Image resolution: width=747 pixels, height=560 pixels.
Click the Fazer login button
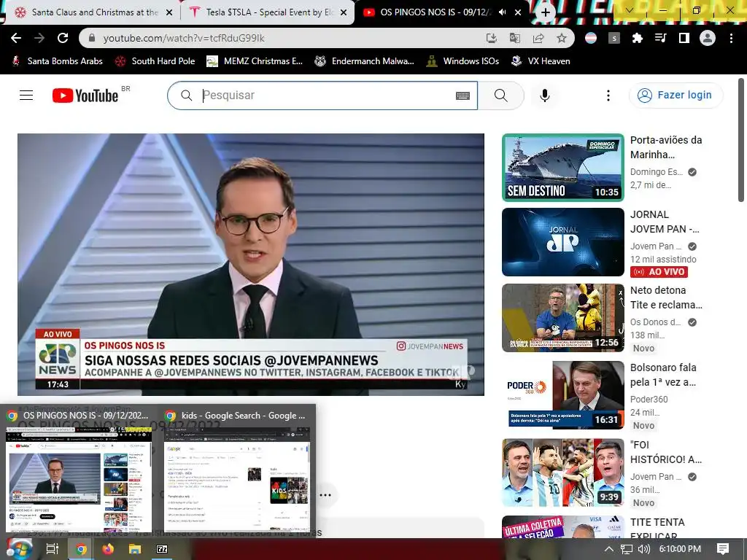pos(676,96)
